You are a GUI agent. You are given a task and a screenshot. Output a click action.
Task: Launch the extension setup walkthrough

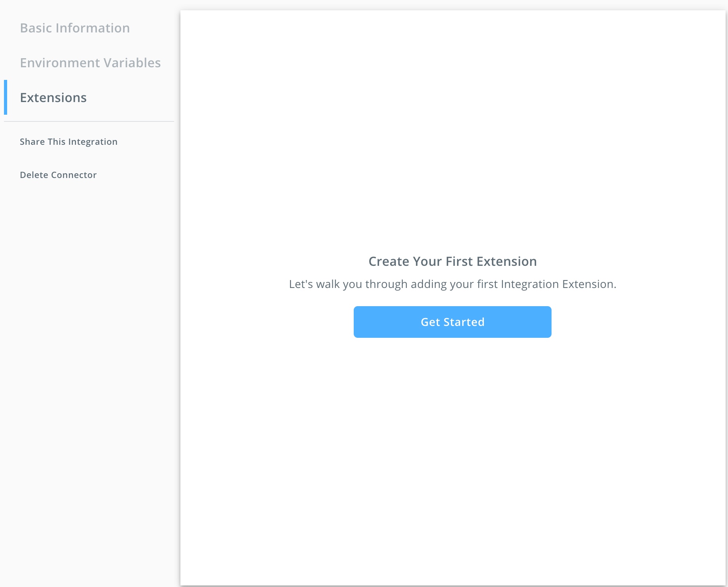tap(452, 322)
